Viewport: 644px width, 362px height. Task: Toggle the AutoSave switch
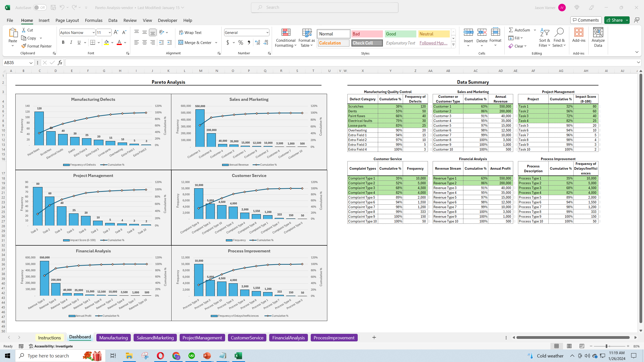pyautogui.click(x=40, y=8)
